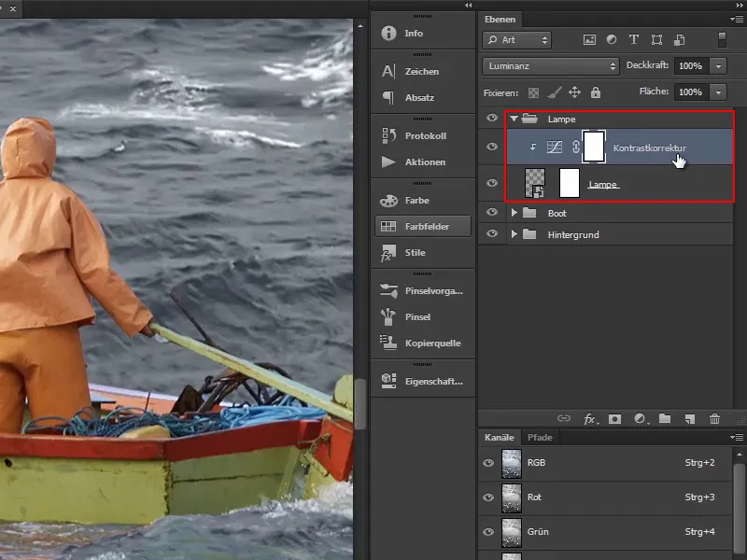Collapse the right panel dock arrows
Image resolution: width=747 pixels, height=560 pixels.
[x=740, y=6]
